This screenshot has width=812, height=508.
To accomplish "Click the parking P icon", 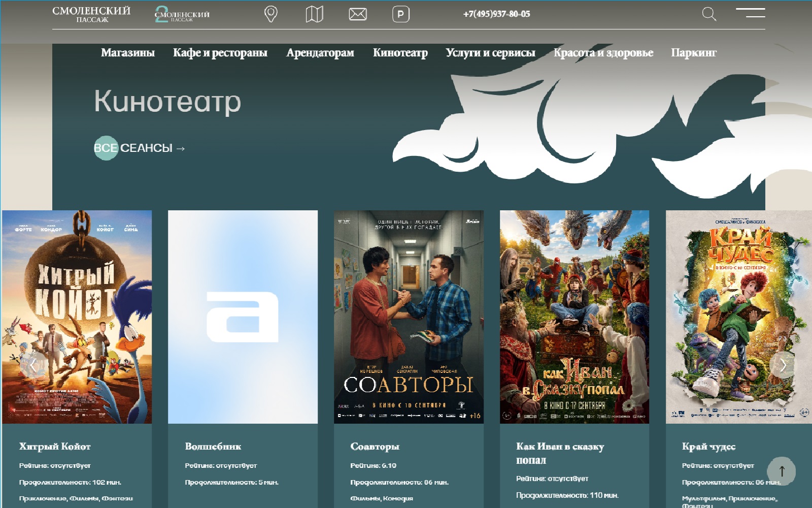I will click(x=401, y=14).
